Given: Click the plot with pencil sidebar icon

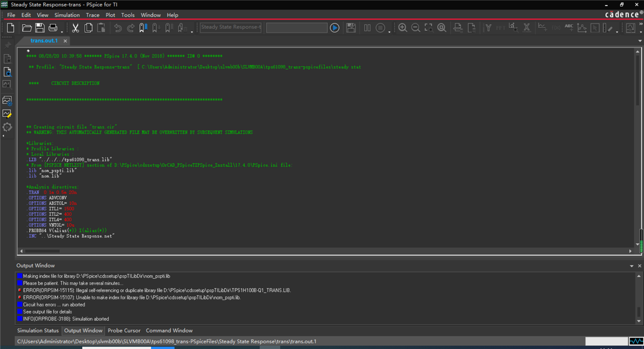Looking at the screenshot, I should pyautogui.click(x=7, y=113).
